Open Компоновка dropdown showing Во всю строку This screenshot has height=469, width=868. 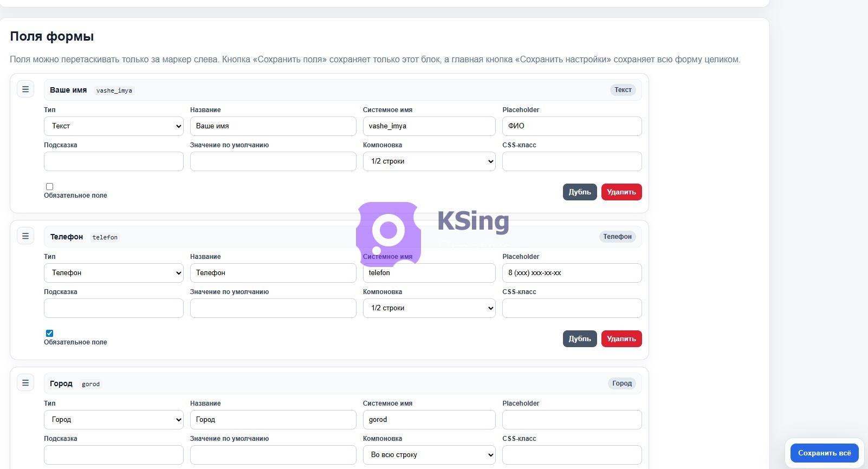point(429,455)
